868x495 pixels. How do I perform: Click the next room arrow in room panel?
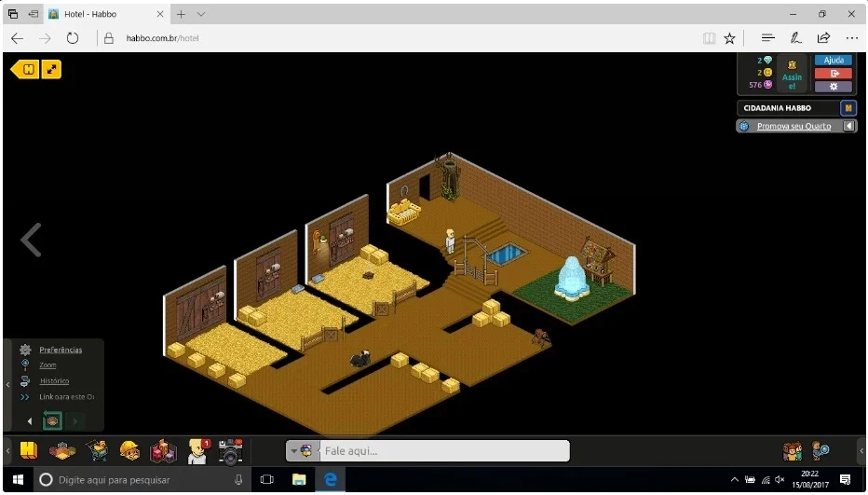click(75, 421)
